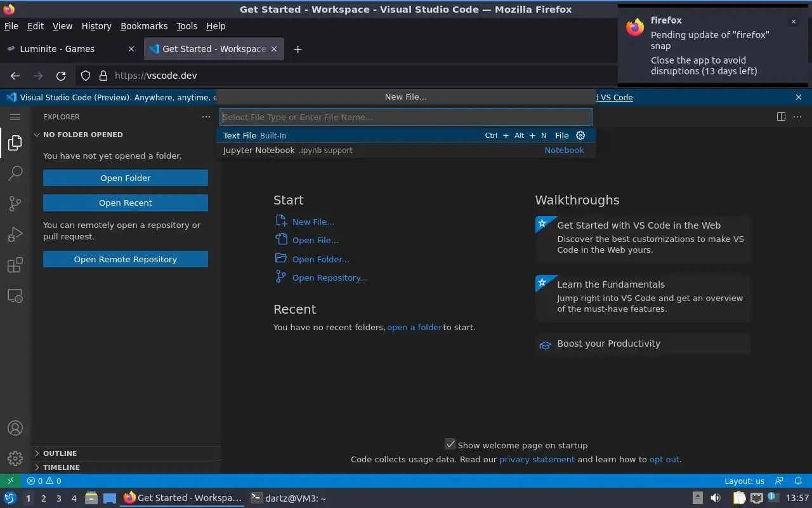812x508 pixels.
Task: Open the Bookmarks menu
Action: tap(144, 26)
